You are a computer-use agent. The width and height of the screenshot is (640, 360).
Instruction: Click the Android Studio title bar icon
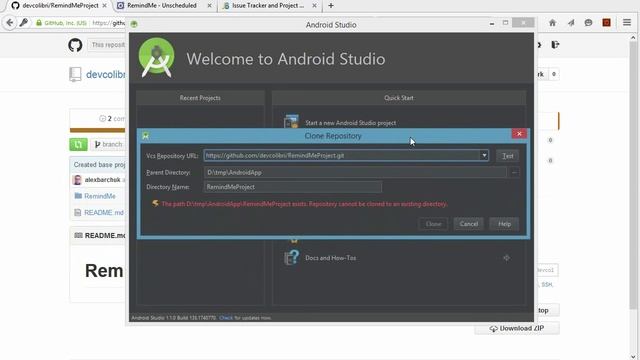tap(134, 24)
